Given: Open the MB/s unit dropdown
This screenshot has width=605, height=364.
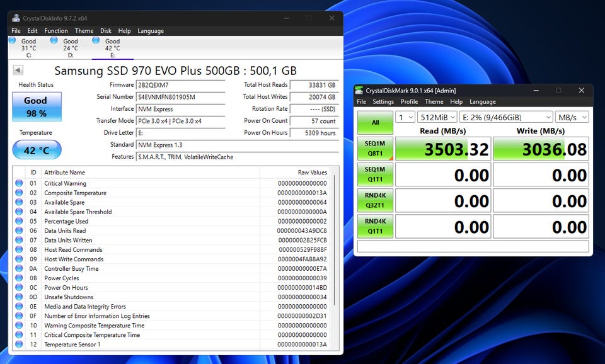Looking at the screenshot, I should (572, 117).
